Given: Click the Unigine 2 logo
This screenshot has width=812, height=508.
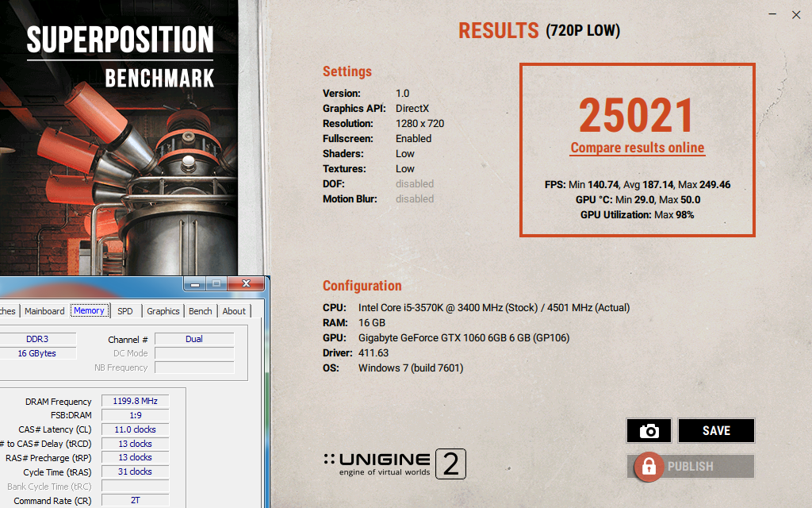Looking at the screenshot, I should click(395, 464).
